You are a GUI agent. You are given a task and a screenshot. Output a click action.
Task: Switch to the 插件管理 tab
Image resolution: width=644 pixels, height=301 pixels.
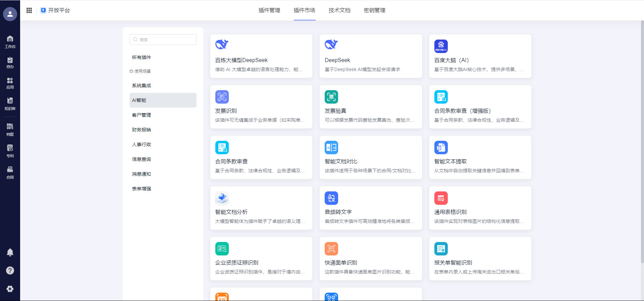point(269,10)
